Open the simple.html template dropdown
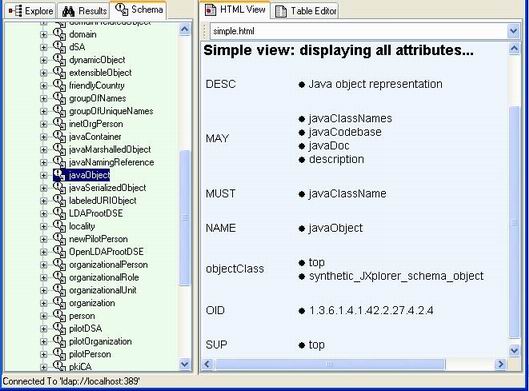 pyautogui.click(x=513, y=31)
